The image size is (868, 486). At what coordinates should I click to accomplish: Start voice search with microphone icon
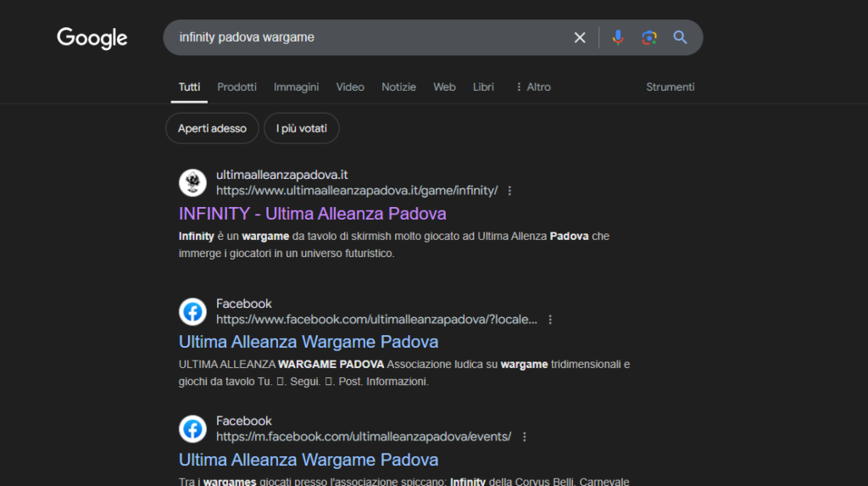point(618,37)
